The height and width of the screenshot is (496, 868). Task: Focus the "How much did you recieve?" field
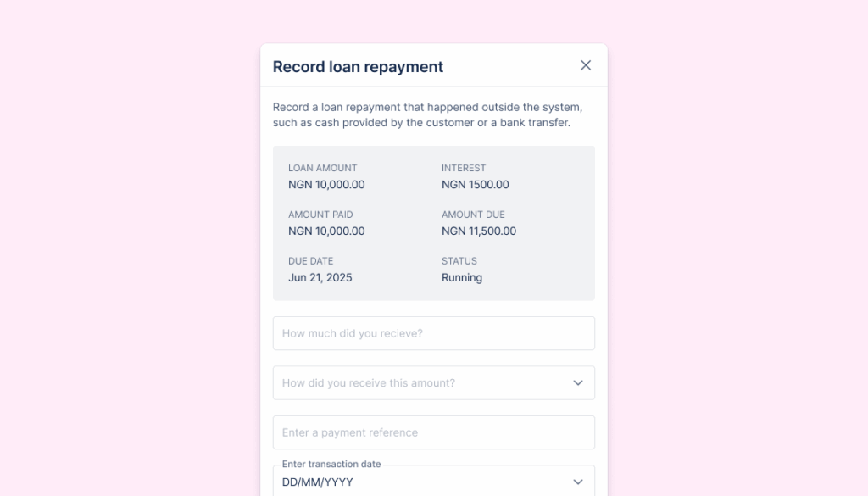coord(433,333)
